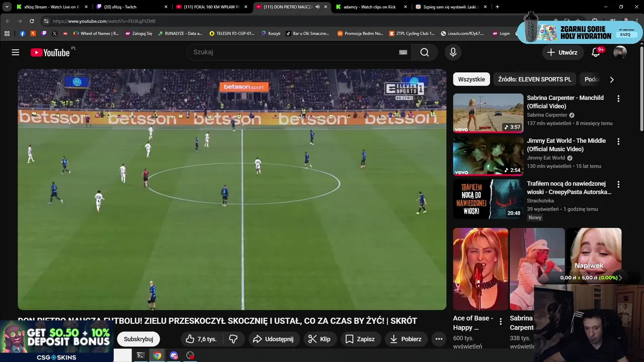
Task: Reload the page with browser refresh button
Action: tap(32, 21)
